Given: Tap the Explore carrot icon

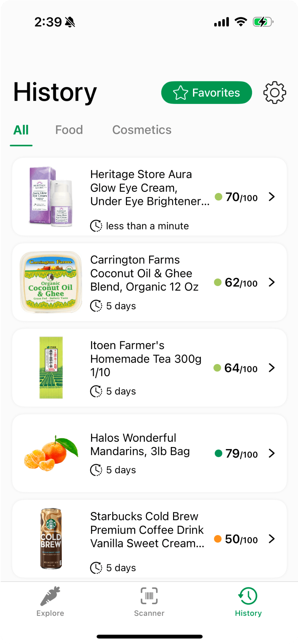Looking at the screenshot, I should tap(50, 596).
